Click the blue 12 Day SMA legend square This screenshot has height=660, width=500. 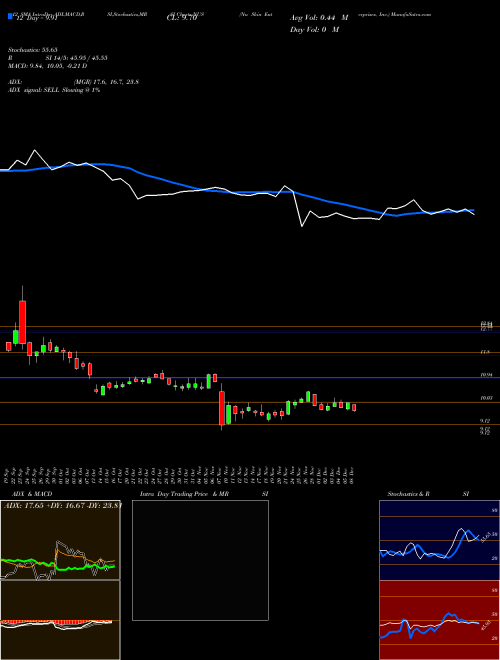pos(11,16)
